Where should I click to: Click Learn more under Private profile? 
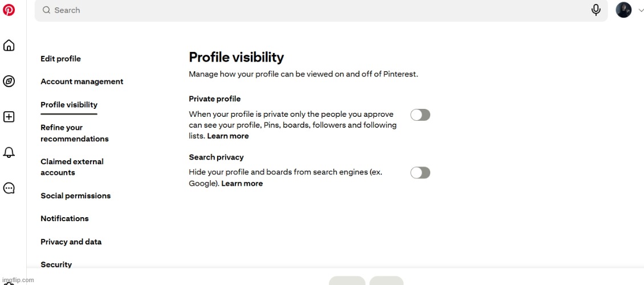pos(228,136)
